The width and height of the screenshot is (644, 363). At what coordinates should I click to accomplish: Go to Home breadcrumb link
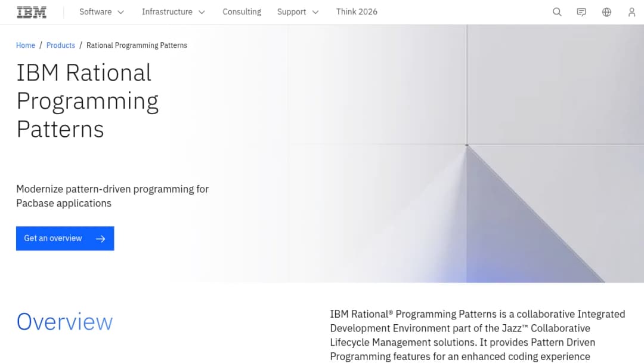[x=26, y=45]
